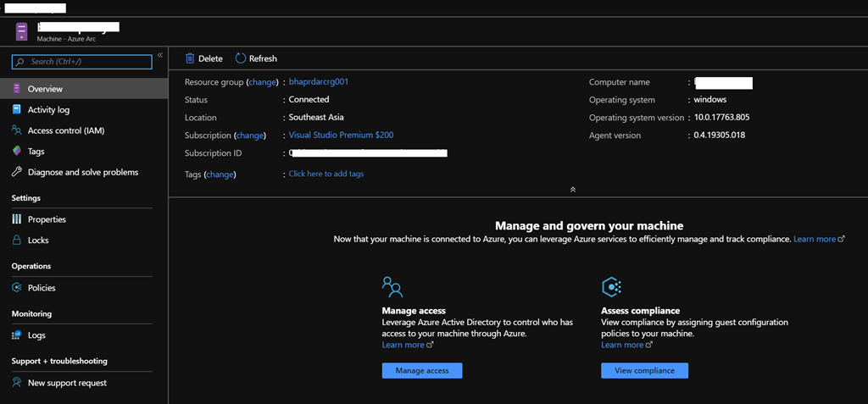Click the Delete trash icon
The width and height of the screenshot is (868, 404).
[x=190, y=58]
